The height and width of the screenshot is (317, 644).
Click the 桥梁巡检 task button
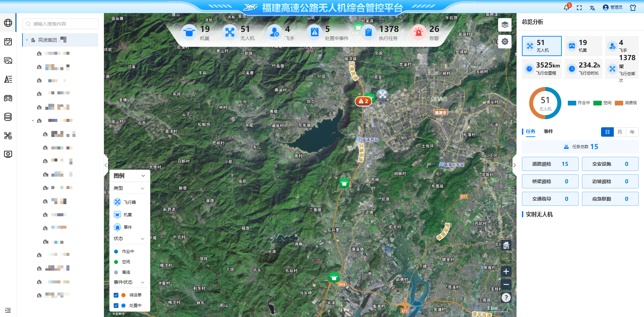[550, 181]
